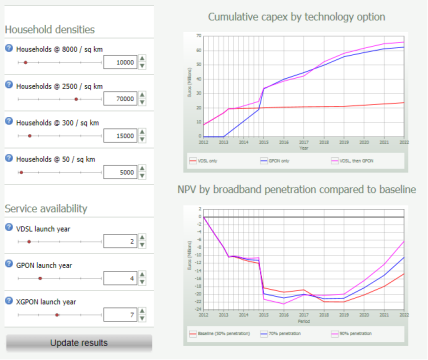Click the Update results button

pos(79,343)
